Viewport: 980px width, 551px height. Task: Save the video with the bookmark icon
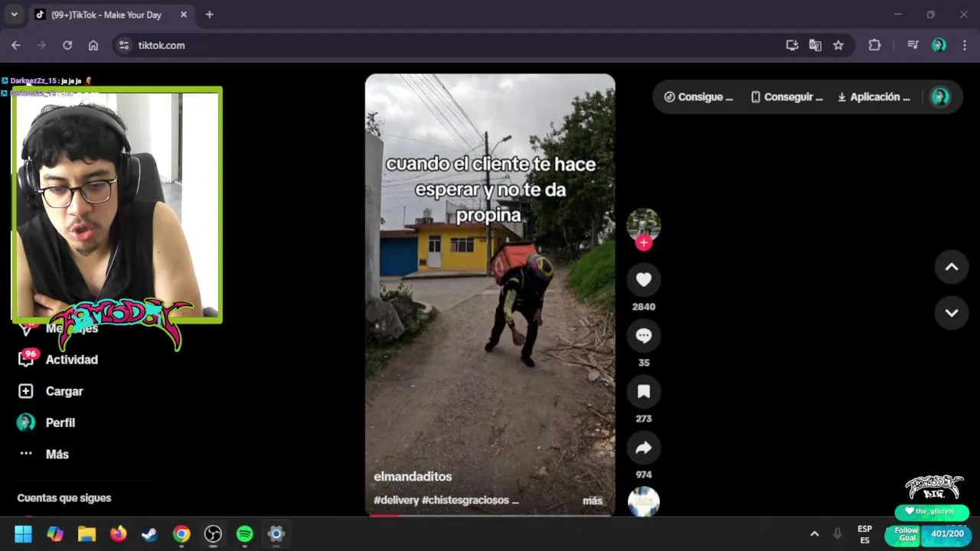[643, 392]
